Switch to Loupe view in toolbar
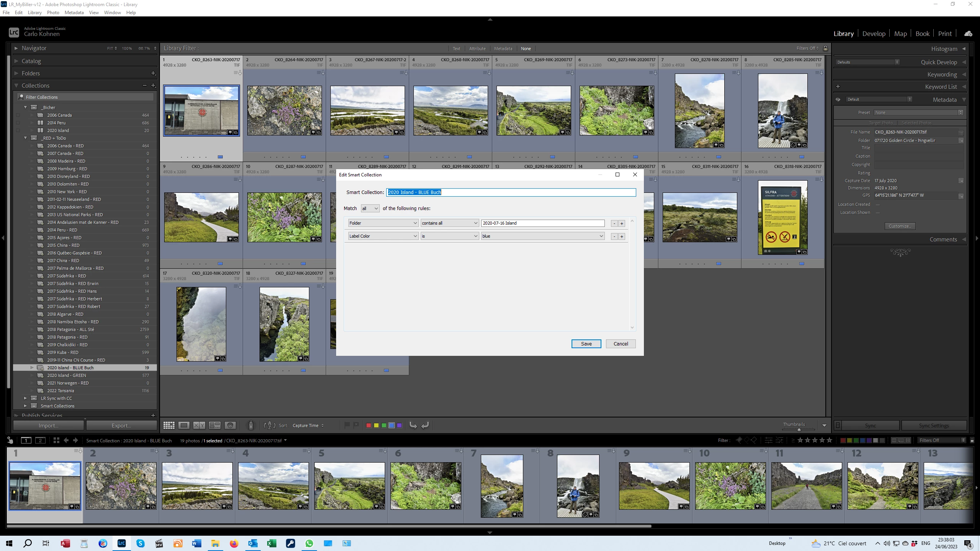The image size is (980, 551). (x=184, y=425)
